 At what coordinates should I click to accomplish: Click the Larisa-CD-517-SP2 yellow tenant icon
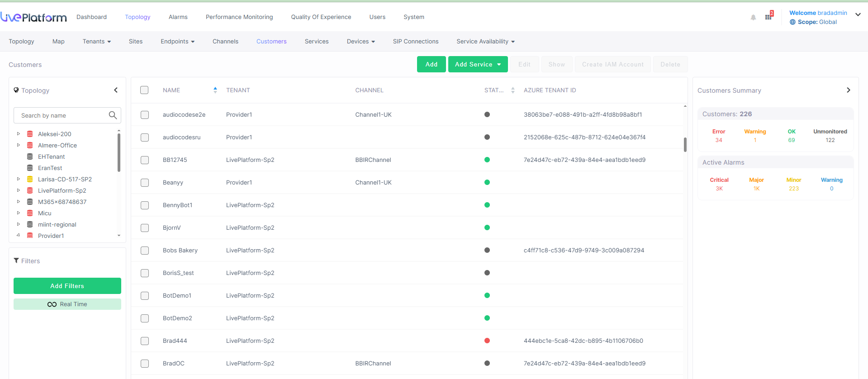[30, 179]
